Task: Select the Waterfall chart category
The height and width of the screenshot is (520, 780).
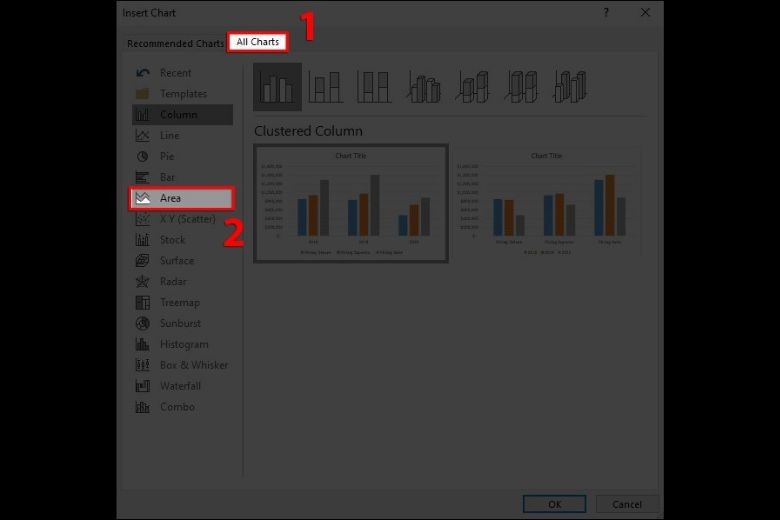Action: point(182,386)
